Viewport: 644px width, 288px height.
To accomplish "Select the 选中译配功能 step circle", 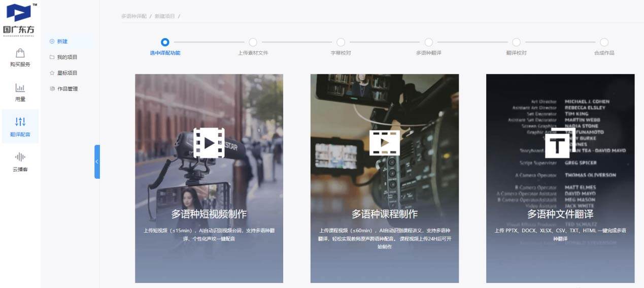I will pyautogui.click(x=165, y=42).
